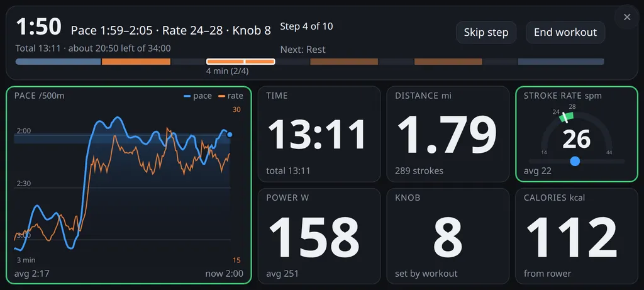The image size is (644, 290).
Task: Click the Skip step button
Action: [x=486, y=33]
